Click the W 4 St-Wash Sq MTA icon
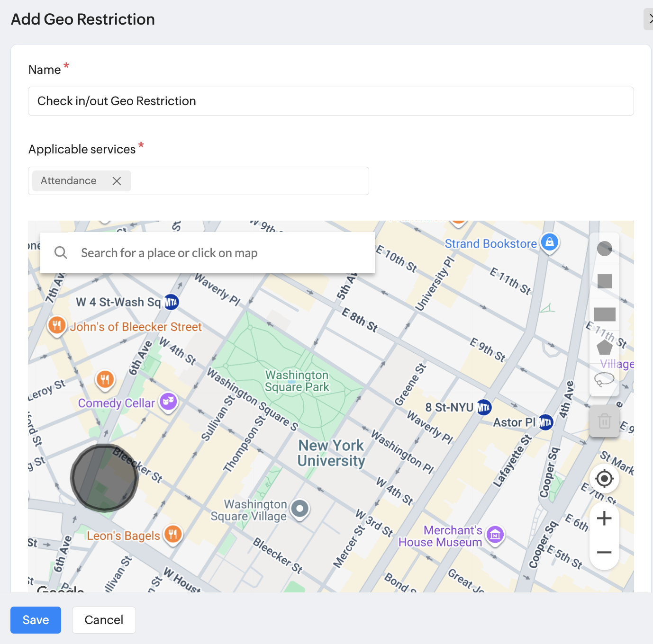 coord(171,302)
